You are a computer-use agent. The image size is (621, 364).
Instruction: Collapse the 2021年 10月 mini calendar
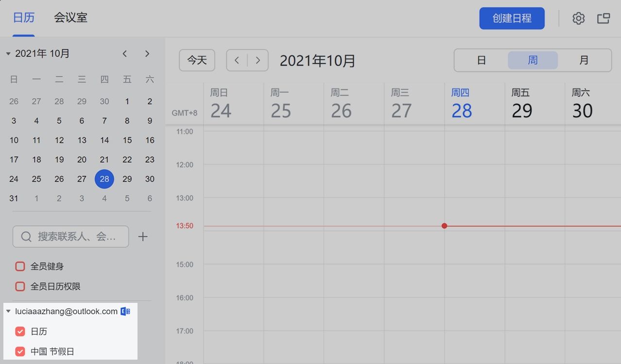(8, 54)
